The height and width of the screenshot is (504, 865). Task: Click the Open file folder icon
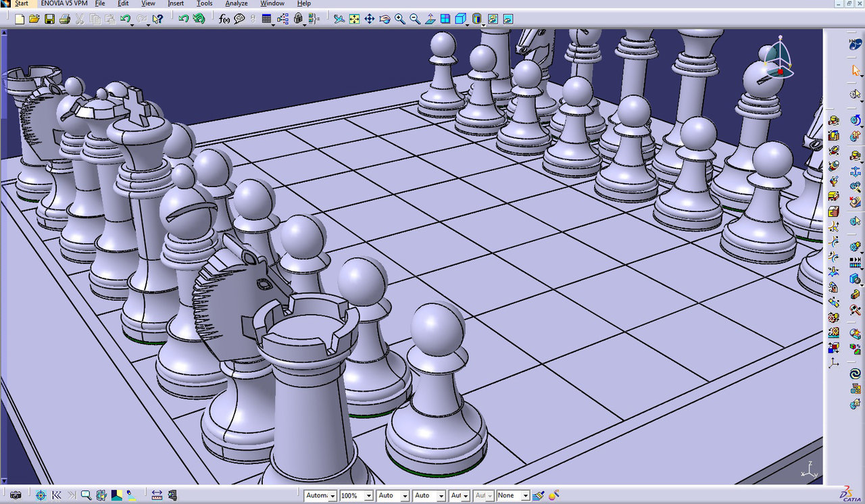pos(34,19)
